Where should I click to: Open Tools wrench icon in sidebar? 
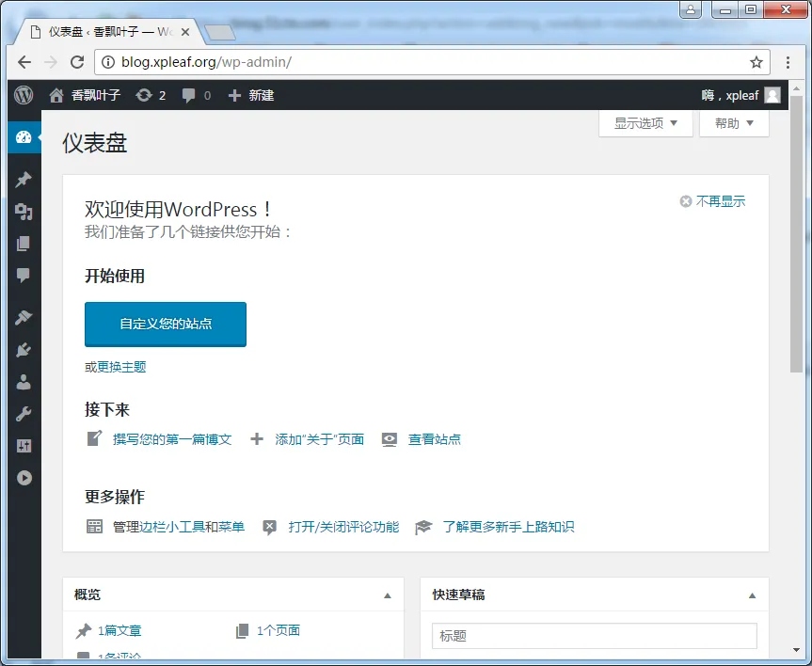pyautogui.click(x=24, y=414)
